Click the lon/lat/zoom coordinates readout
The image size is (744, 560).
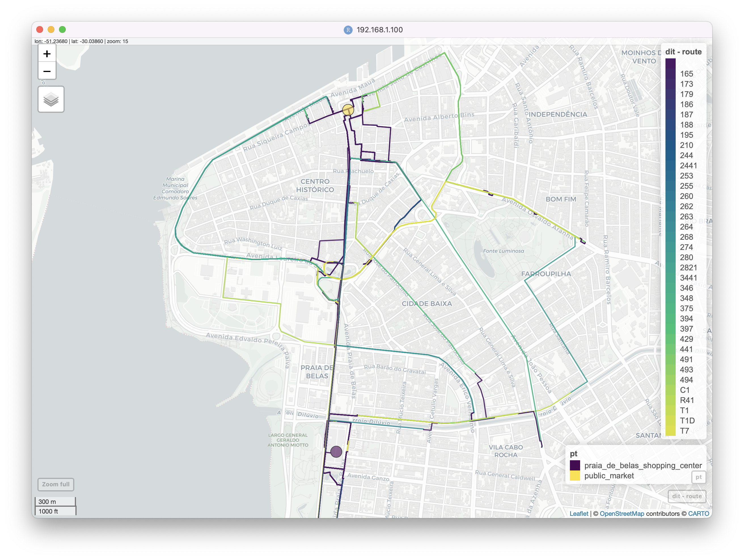pyautogui.click(x=81, y=41)
